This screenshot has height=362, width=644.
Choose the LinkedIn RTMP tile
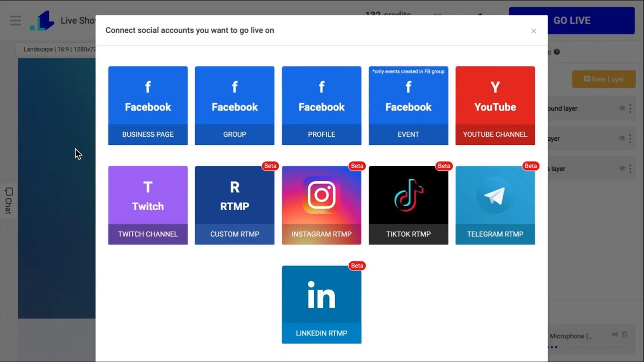[321, 305]
